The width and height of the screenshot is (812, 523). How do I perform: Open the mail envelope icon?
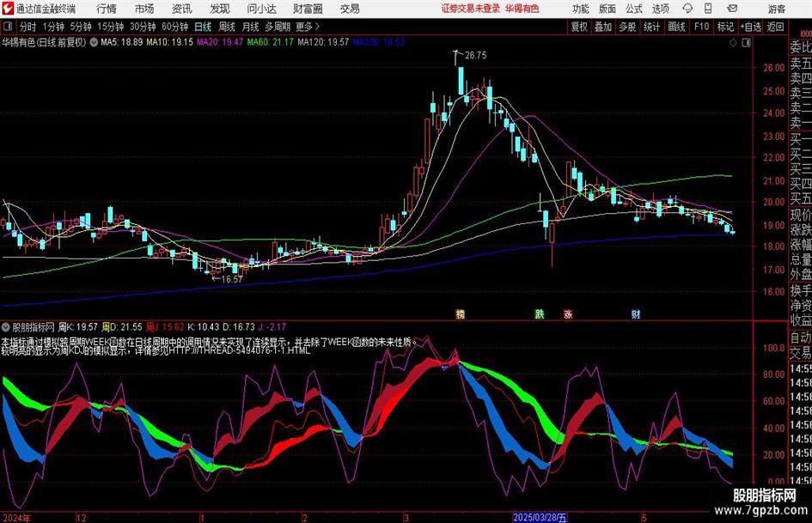pos(732,9)
